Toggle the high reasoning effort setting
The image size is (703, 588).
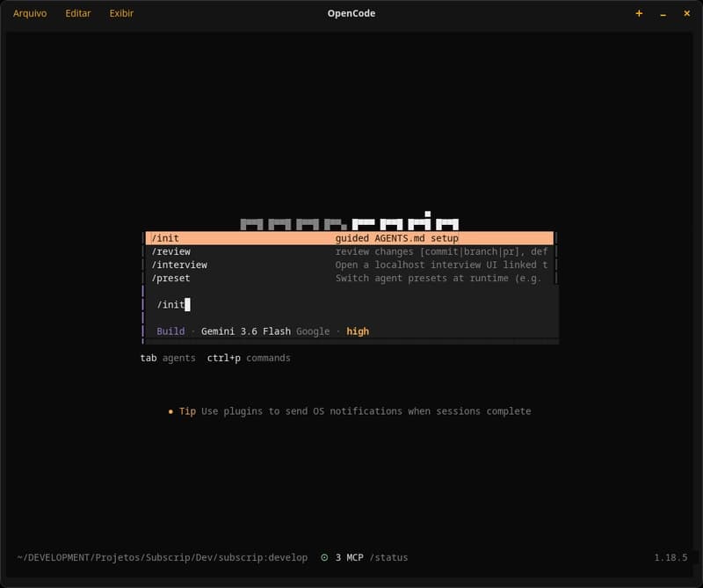pos(358,331)
